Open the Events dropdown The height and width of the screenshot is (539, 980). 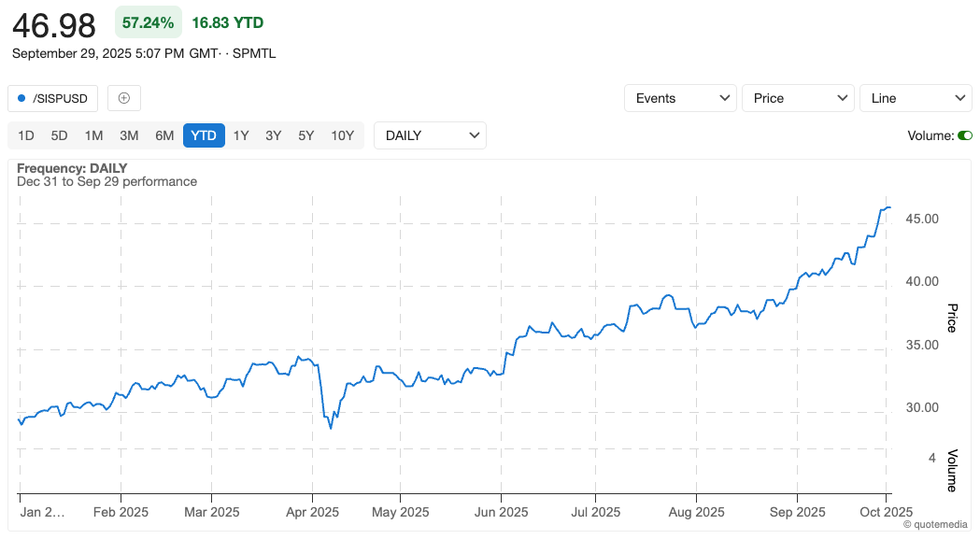[680, 98]
